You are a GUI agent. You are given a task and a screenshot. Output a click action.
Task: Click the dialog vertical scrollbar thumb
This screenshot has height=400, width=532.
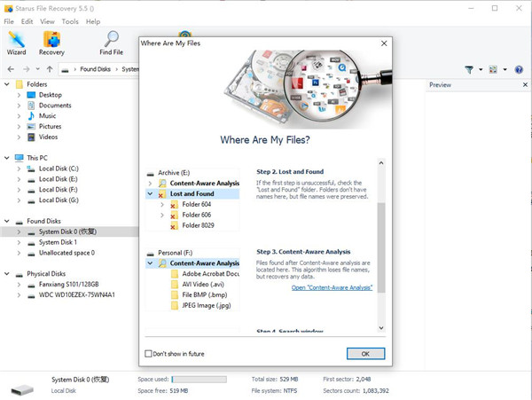pos(381,247)
